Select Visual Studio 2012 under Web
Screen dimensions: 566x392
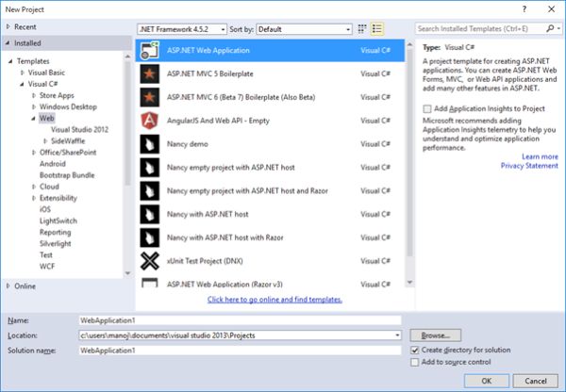79,130
